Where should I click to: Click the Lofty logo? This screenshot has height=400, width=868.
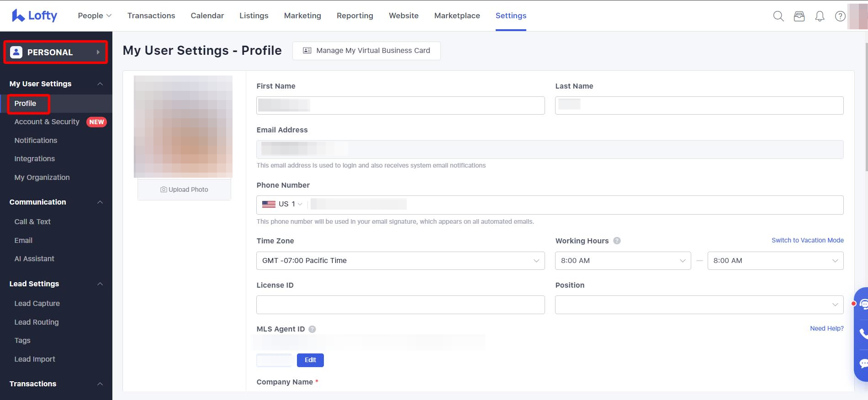point(35,16)
